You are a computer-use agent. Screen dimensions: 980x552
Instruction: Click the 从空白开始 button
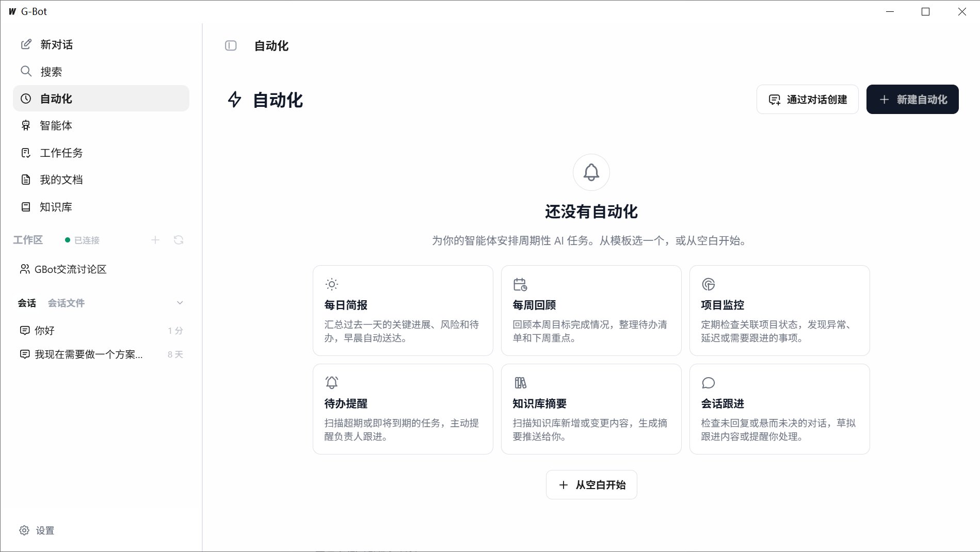click(x=591, y=485)
